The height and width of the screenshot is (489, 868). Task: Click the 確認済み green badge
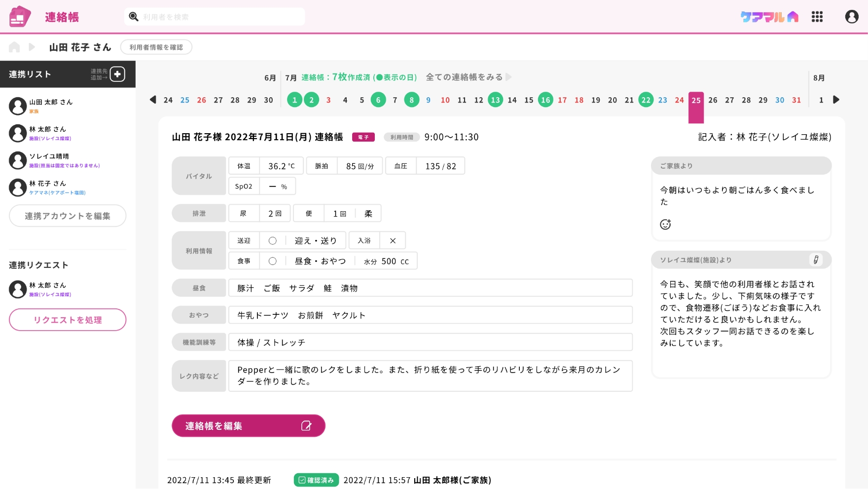coord(316,480)
